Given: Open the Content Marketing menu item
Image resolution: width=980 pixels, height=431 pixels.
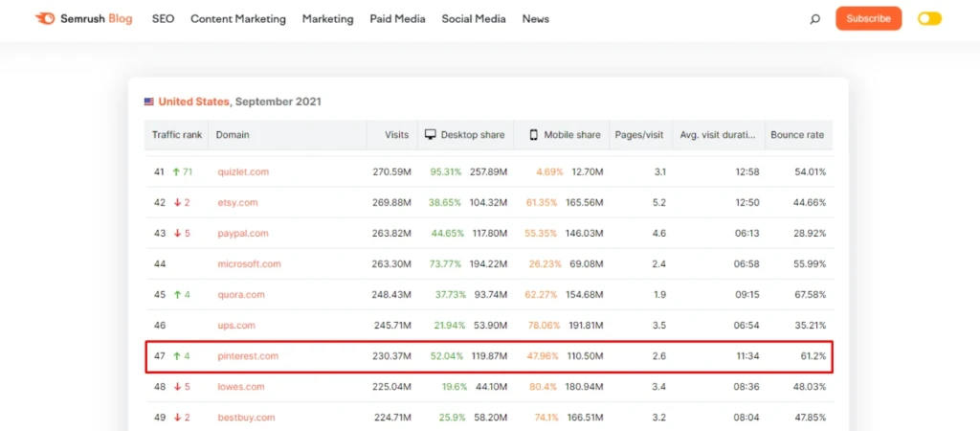Looking at the screenshot, I should (x=238, y=19).
